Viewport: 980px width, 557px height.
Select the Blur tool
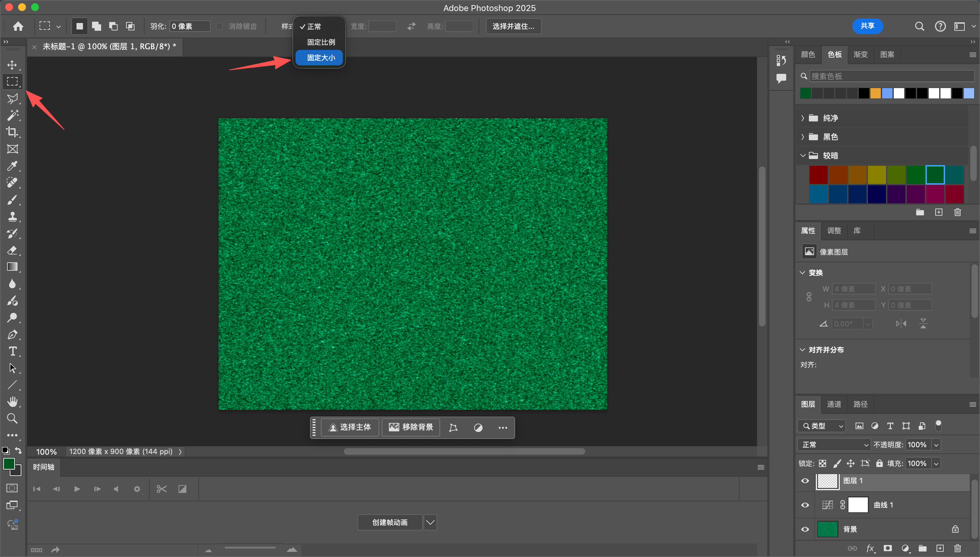pos(12,283)
